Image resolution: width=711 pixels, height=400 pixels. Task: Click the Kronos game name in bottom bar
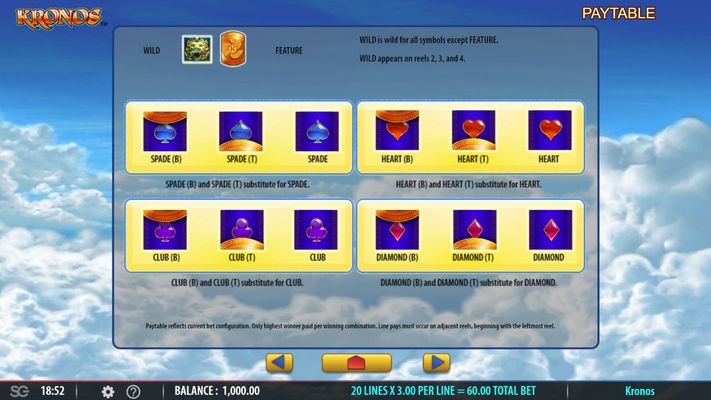tap(640, 391)
